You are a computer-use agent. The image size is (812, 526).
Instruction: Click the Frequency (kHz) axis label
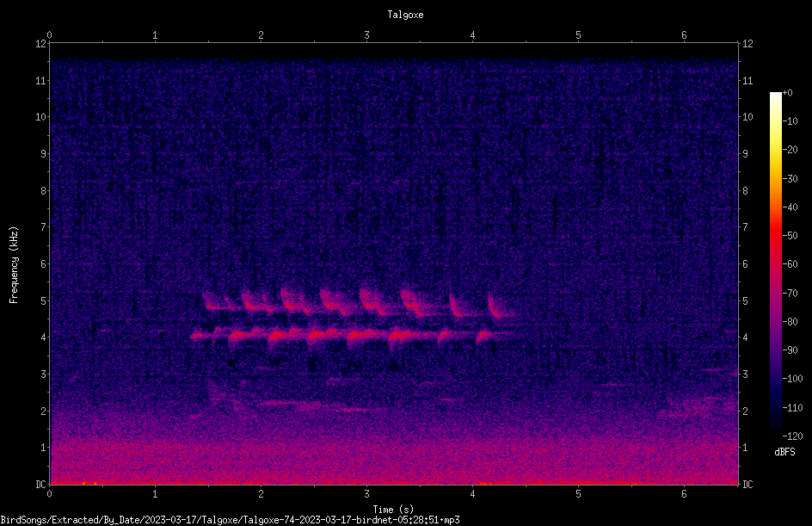[14, 264]
